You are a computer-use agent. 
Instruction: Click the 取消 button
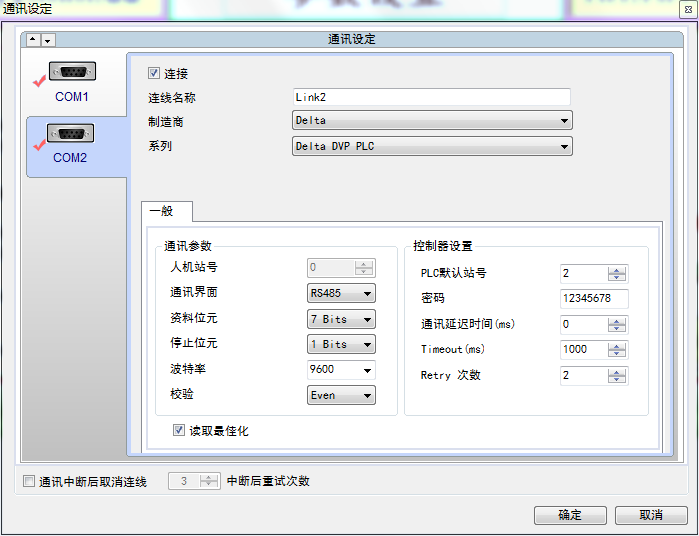click(651, 515)
